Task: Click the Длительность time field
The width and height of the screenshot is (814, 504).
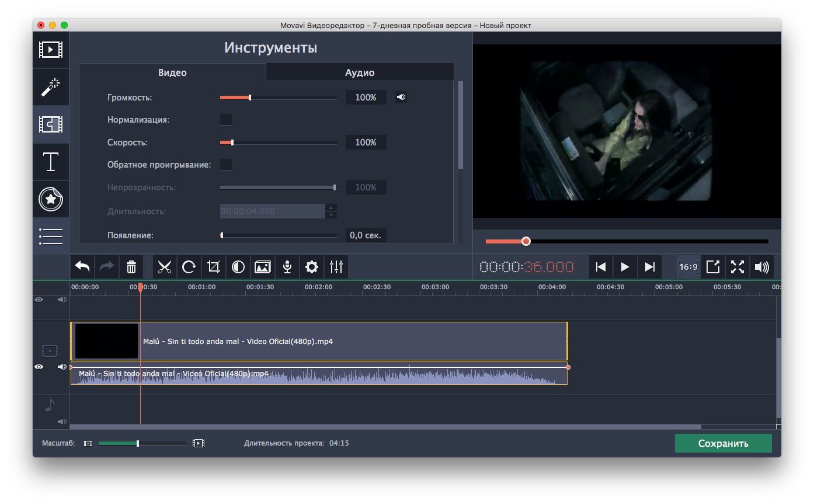Action: point(273,211)
